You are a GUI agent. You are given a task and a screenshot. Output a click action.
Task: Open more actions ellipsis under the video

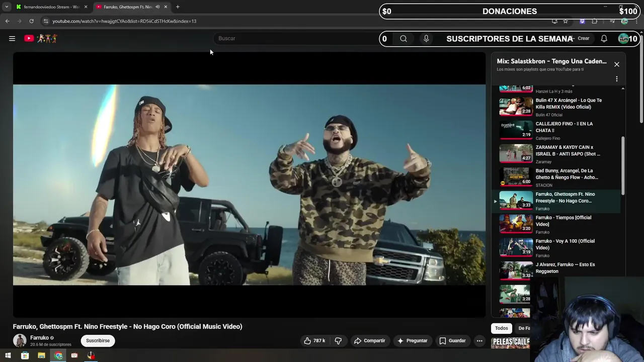(x=479, y=340)
